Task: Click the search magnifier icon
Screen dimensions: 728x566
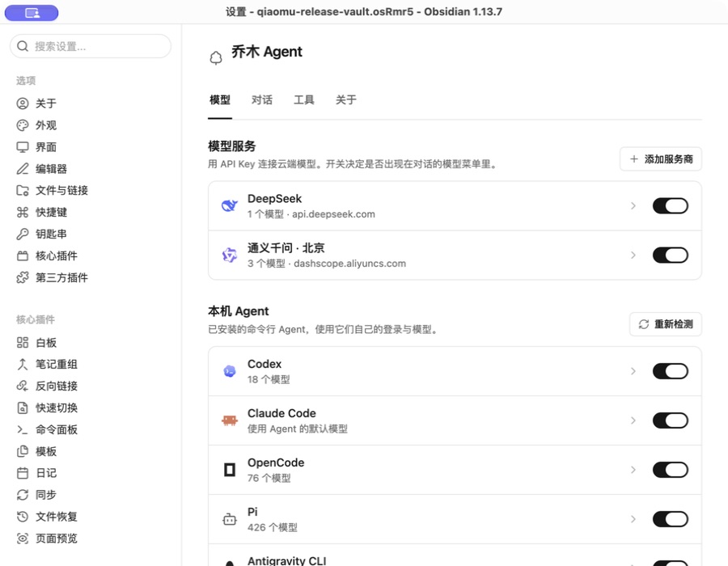Action: [23, 46]
